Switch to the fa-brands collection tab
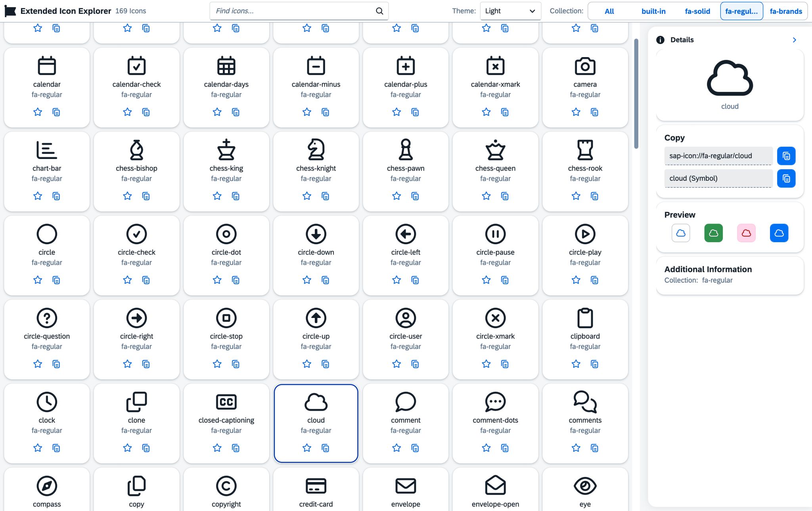The width and height of the screenshot is (812, 511). pos(785,11)
